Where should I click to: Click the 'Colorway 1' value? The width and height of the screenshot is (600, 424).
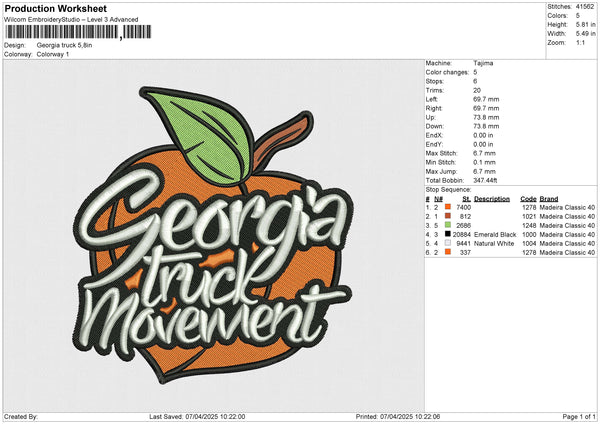coord(53,54)
